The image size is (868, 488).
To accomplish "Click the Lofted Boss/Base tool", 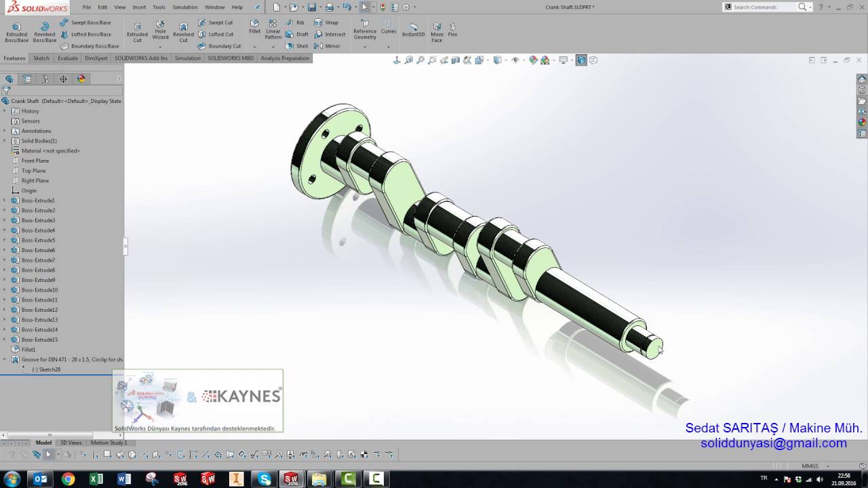I will (85, 34).
